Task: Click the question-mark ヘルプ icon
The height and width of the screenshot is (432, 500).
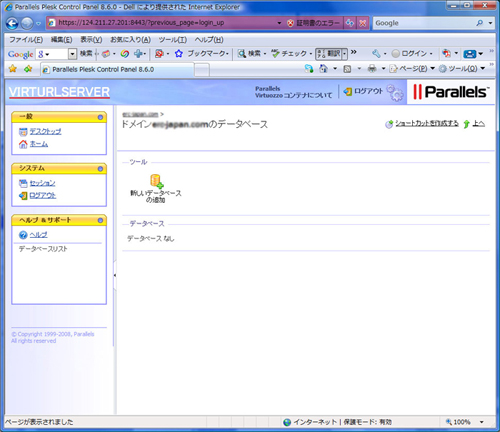Action: point(23,235)
